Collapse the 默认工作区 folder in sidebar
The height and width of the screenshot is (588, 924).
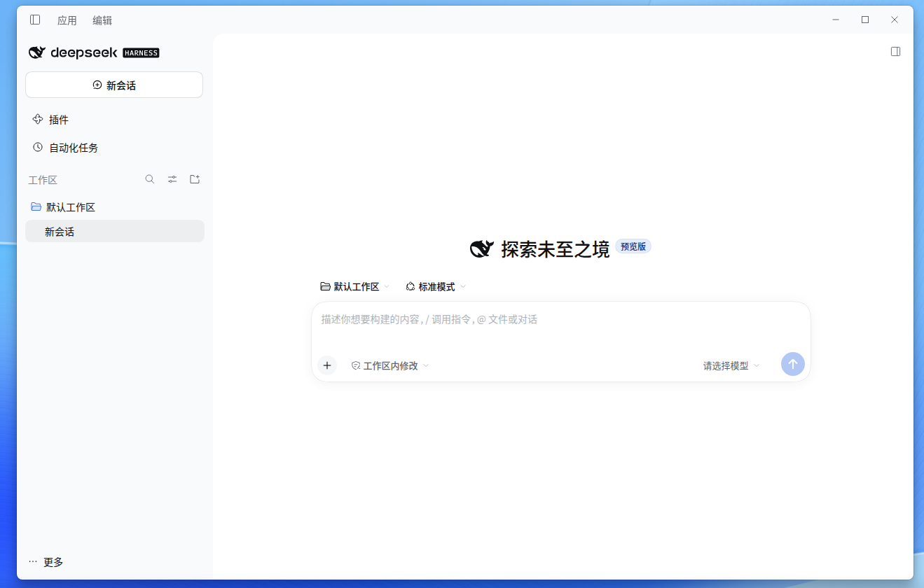point(114,207)
